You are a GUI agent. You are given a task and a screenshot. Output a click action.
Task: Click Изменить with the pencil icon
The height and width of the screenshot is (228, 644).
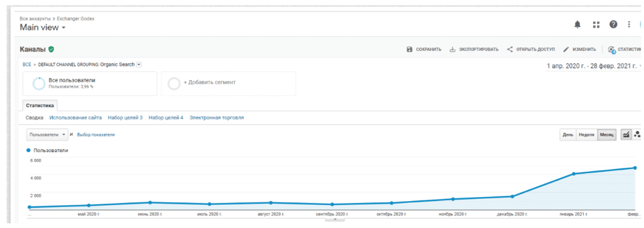(579, 49)
